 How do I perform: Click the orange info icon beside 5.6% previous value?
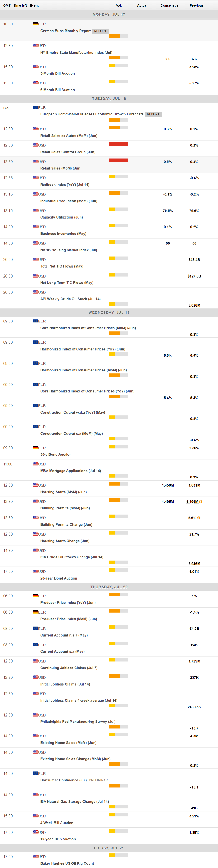coord(199,518)
